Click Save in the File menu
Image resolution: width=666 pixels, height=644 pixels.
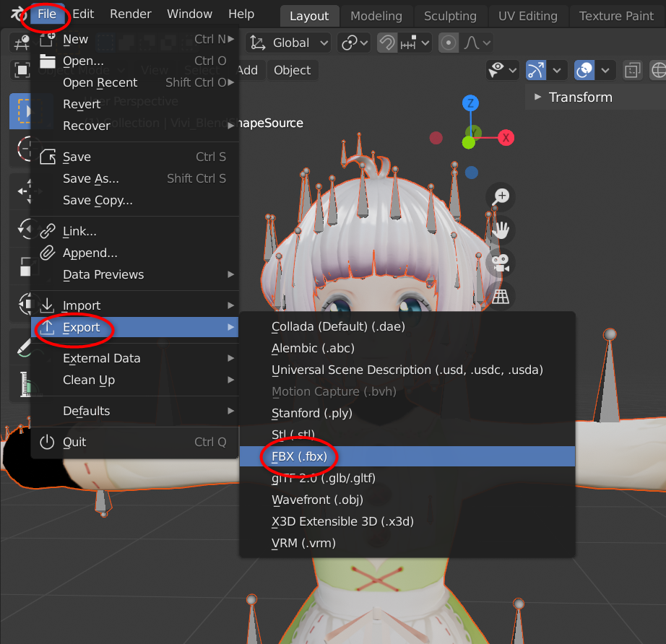(x=134, y=157)
